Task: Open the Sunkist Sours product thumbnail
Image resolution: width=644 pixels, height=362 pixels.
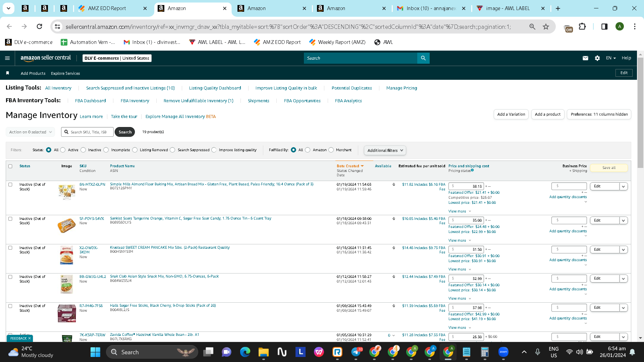Action: pyautogui.click(x=66, y=225)
